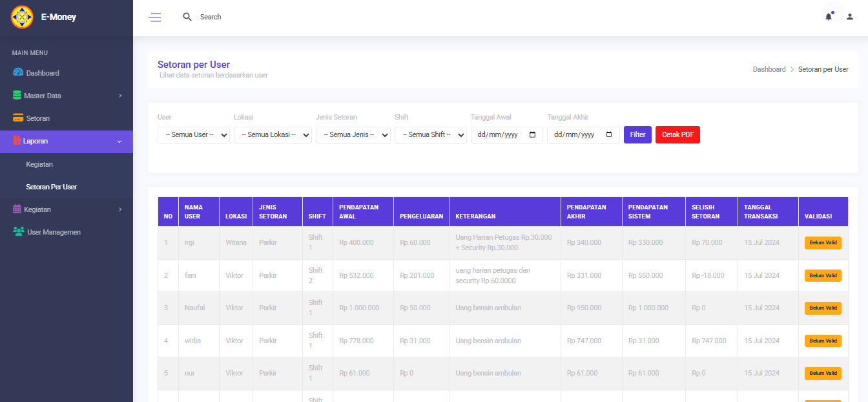Viewport: 868px width, 402px height.
Task: Open the Semua Jenis dropdown
Action: 353,135
